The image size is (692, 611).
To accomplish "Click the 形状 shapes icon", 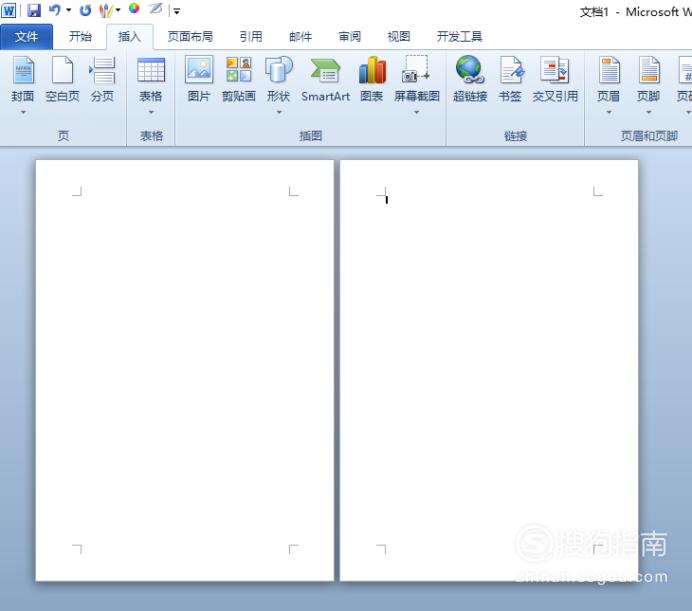I will (278, 70).
